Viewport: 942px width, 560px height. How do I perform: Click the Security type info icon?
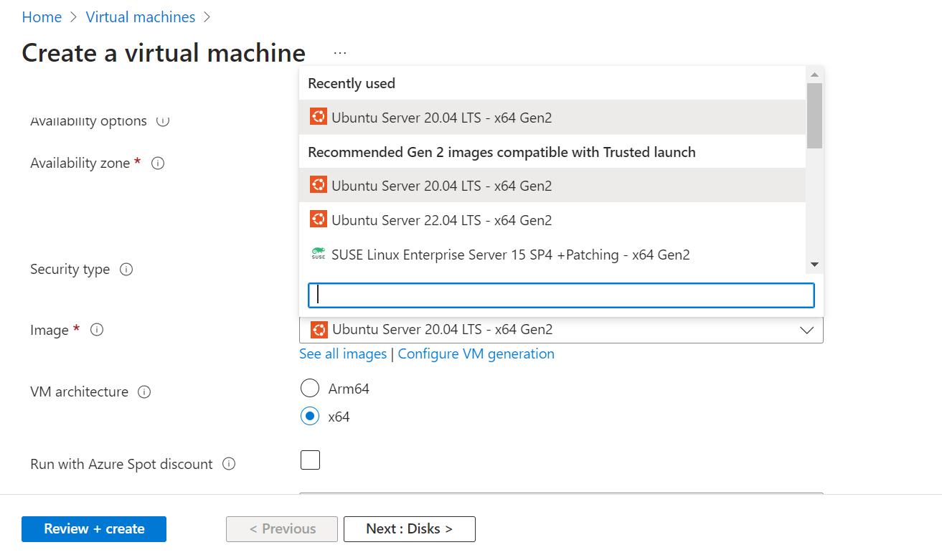click(x=126, y=269)
